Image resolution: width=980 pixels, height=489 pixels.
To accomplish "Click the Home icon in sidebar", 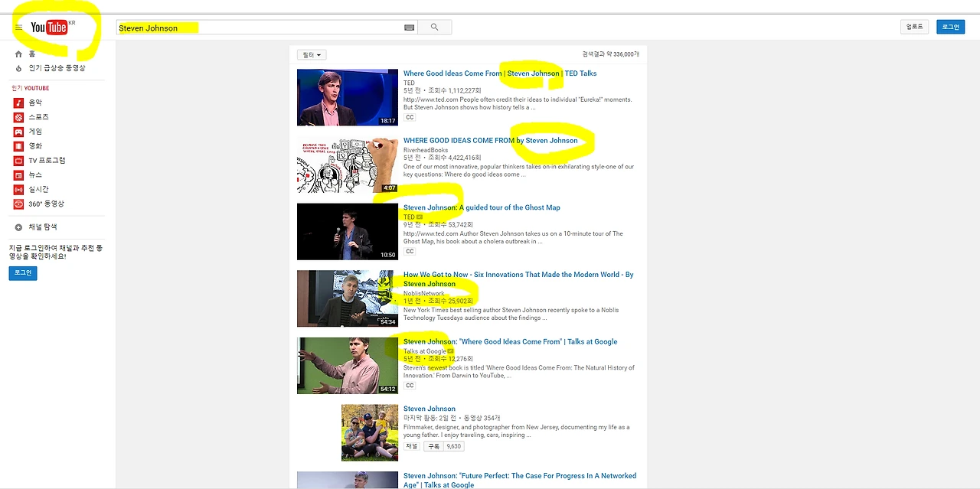I will (19, 54).
